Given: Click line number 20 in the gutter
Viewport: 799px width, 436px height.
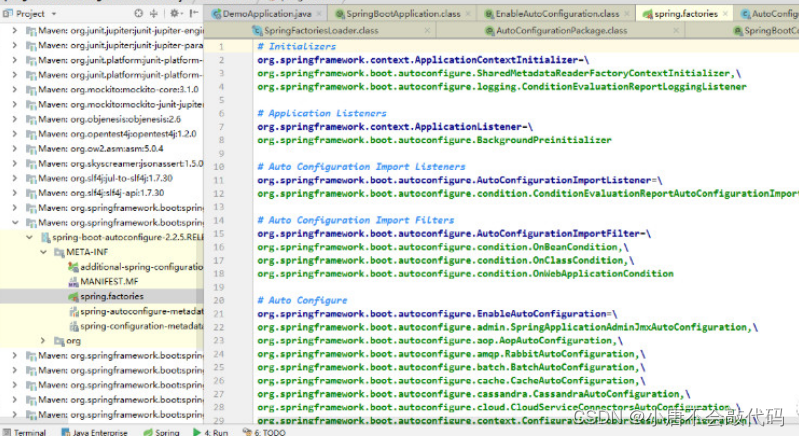Looking at the screenshot, I should point(219,300).
